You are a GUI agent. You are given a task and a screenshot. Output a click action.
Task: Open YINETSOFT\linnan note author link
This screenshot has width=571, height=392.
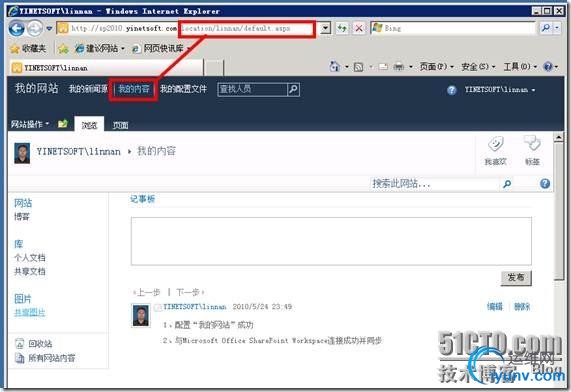(x=195, y=307)
